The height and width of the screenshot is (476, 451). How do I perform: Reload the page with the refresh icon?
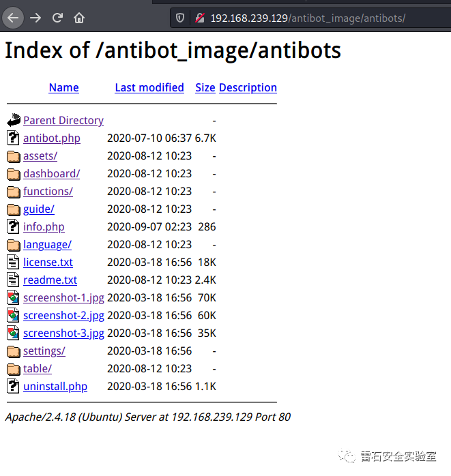(57, 18)
